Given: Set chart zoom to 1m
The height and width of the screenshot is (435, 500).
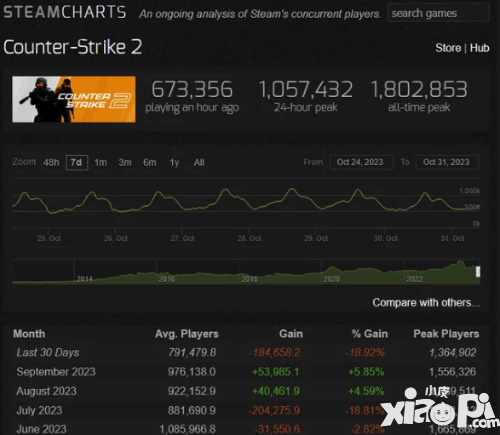Looking at the screenshot, I should (100, 163).
